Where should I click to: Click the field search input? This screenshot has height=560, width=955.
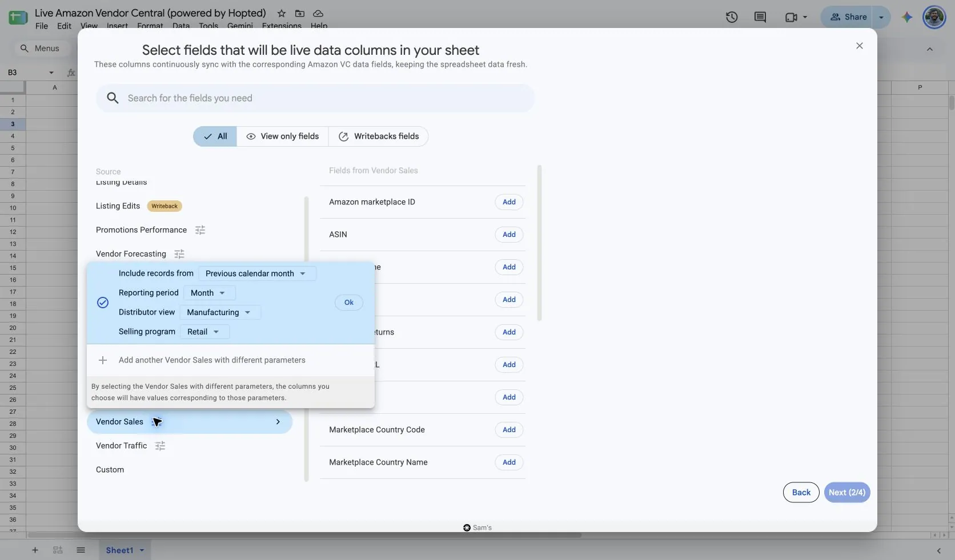tap(315, 98)
